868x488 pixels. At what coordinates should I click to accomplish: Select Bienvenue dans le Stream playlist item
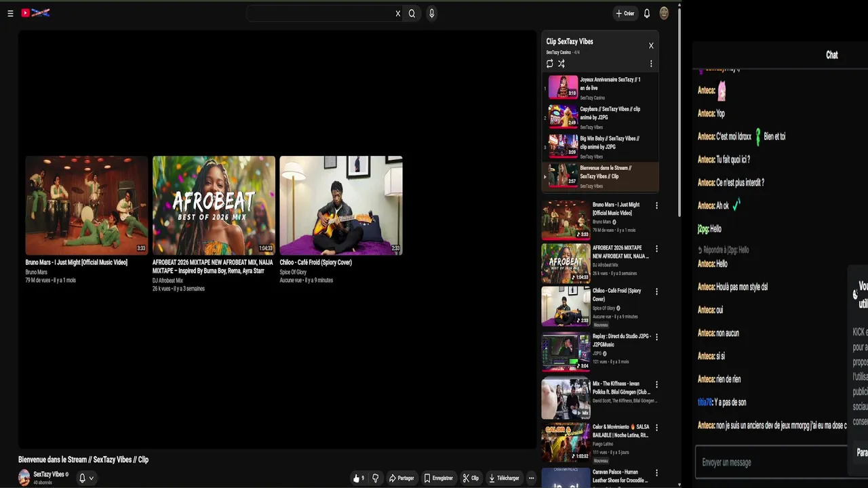coord(600,176)
